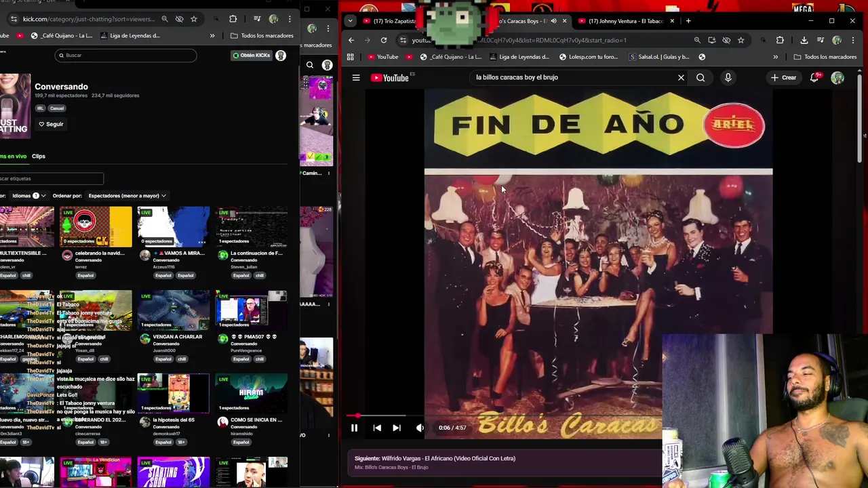Open celebrando la navid... stream title
This screenshot has width=868, height=488.
click(x=100, y=253)
